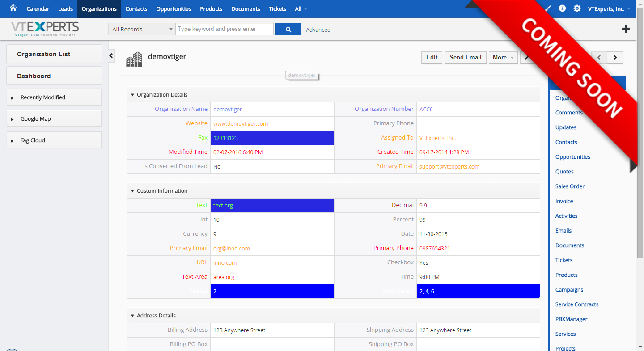644x351 pixels.
Task: Open the Products module in top bar
Action: (x=211, y=9)
